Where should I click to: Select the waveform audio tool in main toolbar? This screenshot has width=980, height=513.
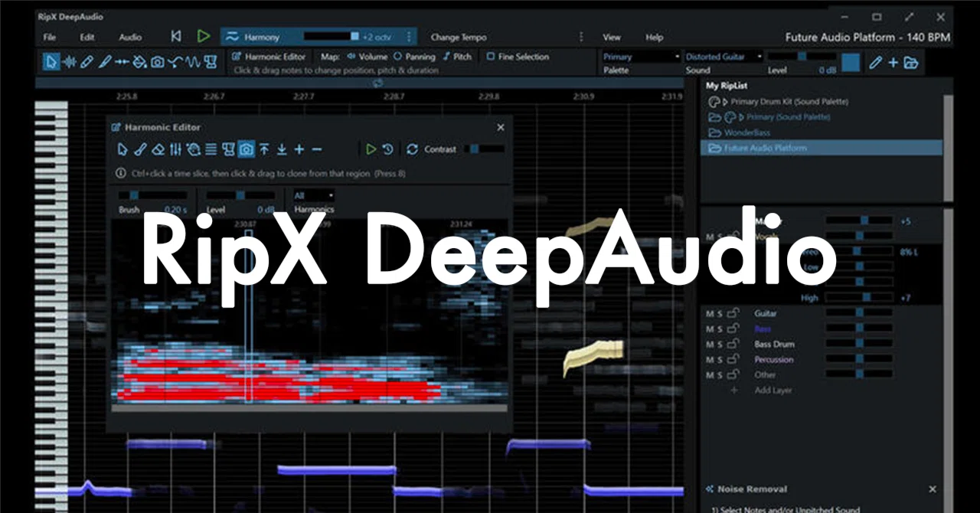(x=70, y=62)
